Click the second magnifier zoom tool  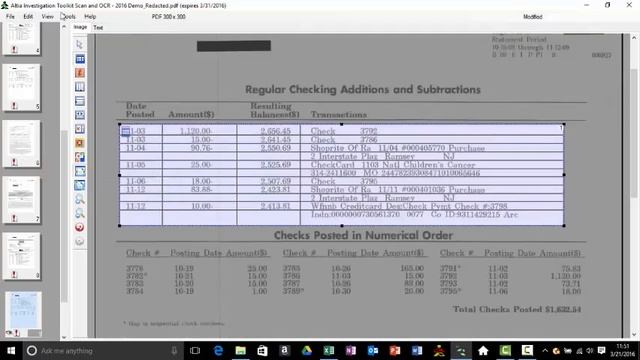pos(80,213)
